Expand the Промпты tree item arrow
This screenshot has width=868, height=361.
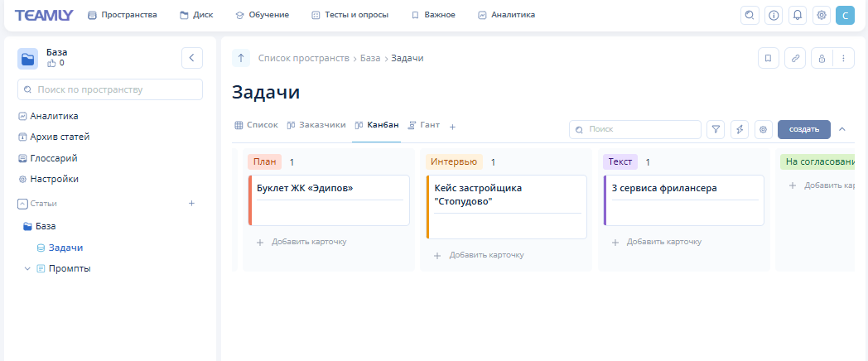(27, 269)
